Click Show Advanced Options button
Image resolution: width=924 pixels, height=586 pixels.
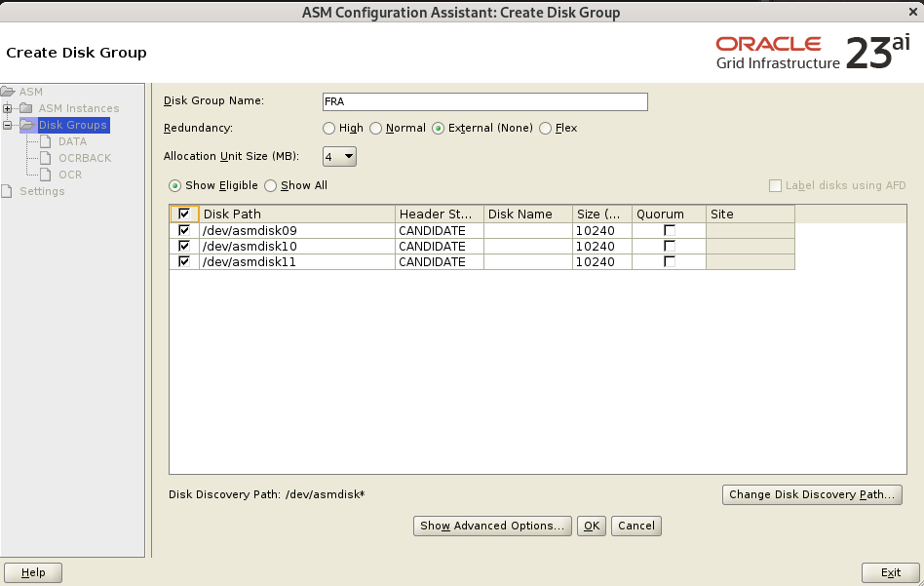[x=492, y=526]
